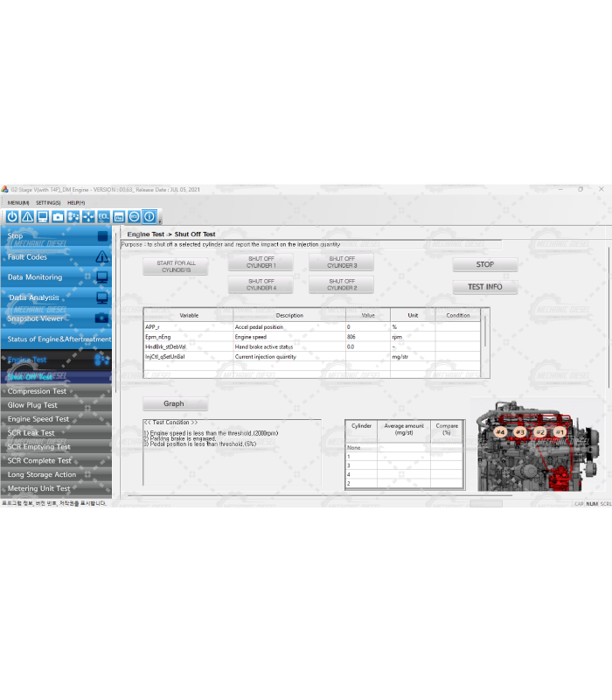Open the MENU(M) menu
Viewport: 612px width, 700px height.
[18, 202]
